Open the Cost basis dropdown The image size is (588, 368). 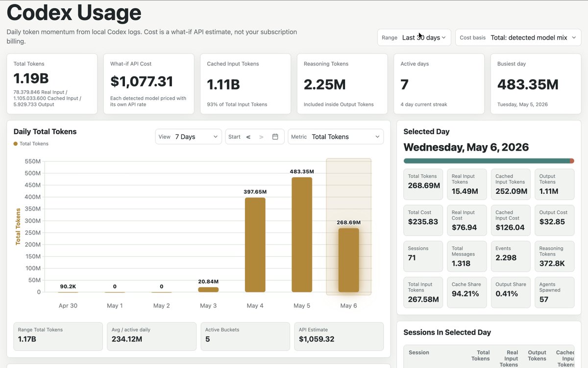(518, 37)
